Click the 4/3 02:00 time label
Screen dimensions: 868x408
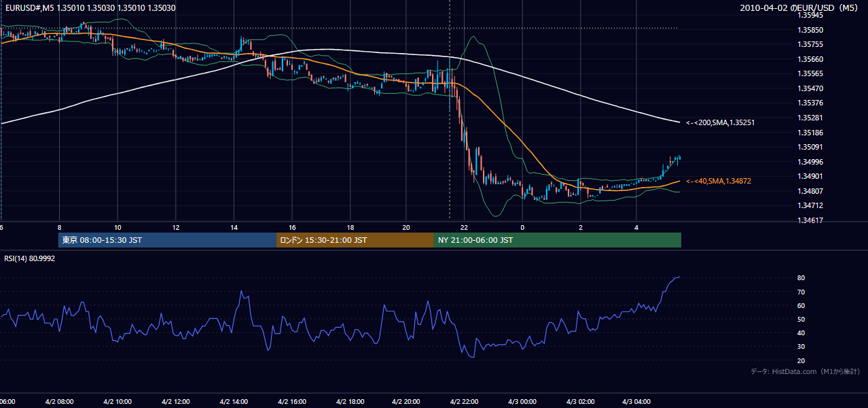(x=581, y=402)
